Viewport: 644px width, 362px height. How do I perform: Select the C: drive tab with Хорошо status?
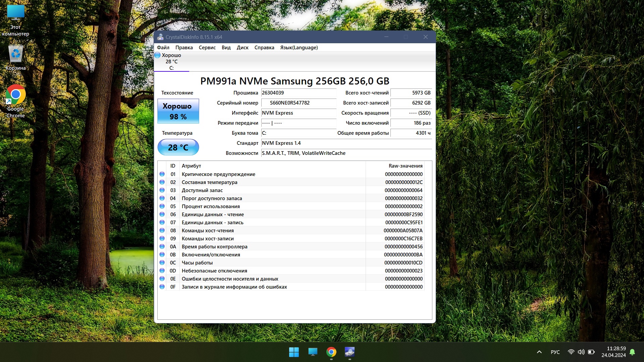(171, 61)
